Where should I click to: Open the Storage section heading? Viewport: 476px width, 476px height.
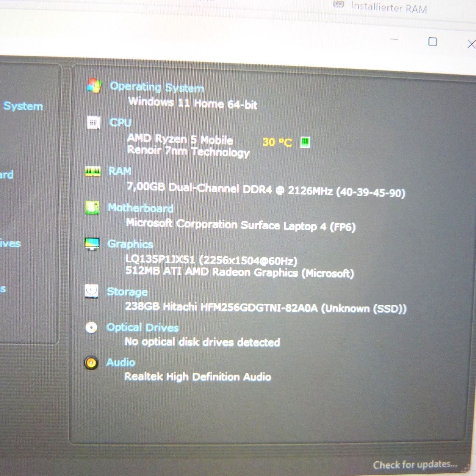coord(127,292)
